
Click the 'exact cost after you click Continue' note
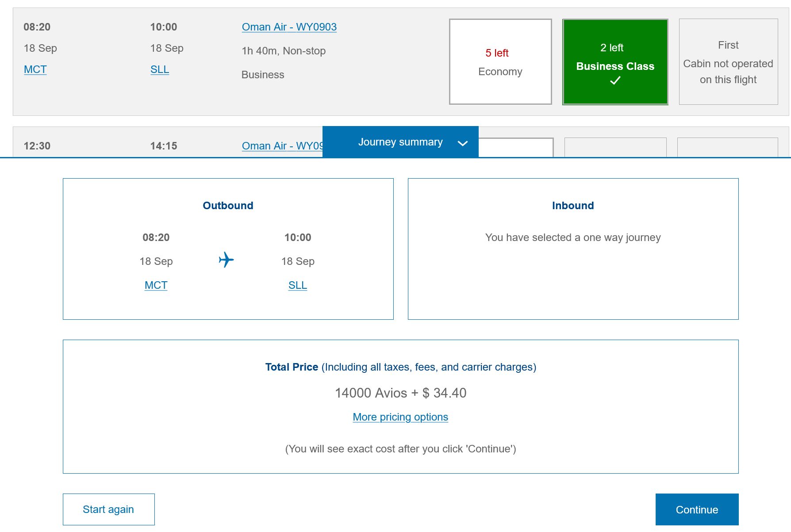coord(401,449)
